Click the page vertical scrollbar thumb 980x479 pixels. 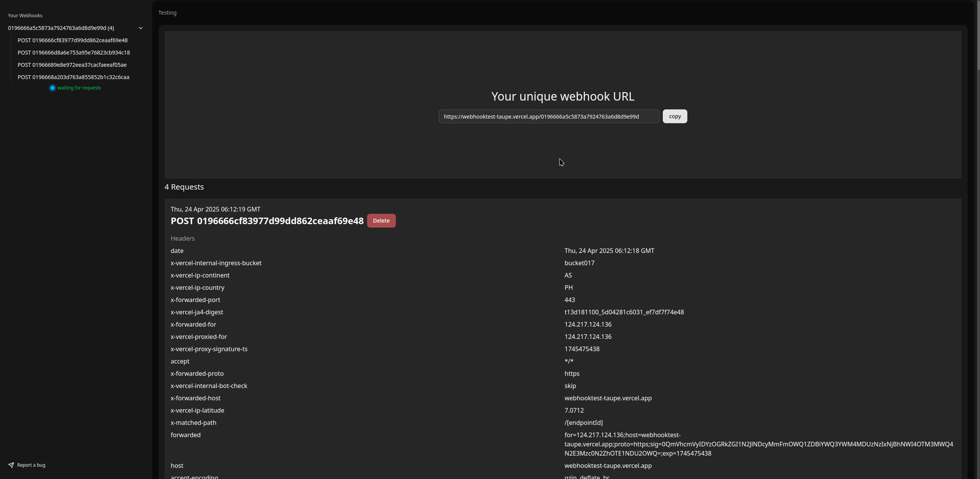(x=978, y=35)
